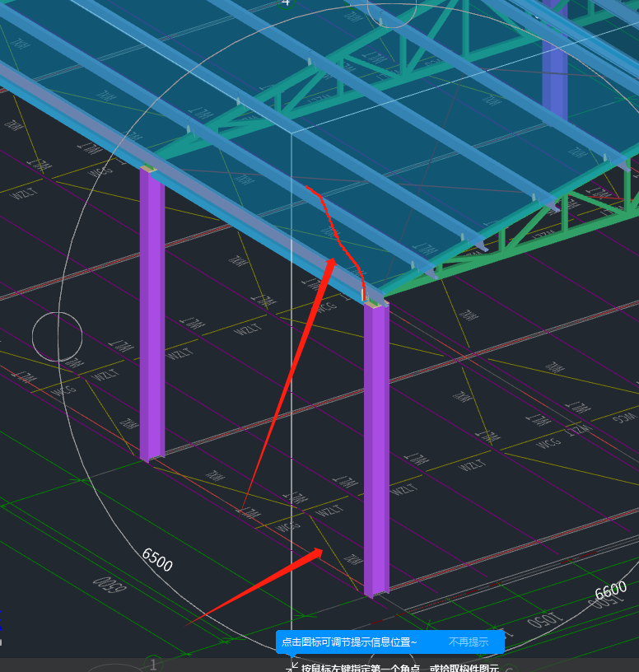
Task: Click the axis number "4" at top
Action: [x=286, y=3]
